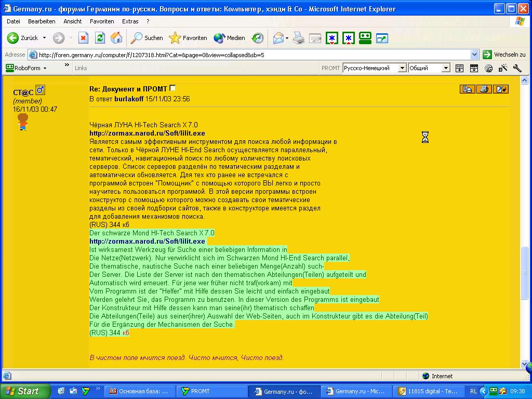Switch to the PROMT taskbar window
This screenshot has height=399, width=532.
click(x=212, y=391)
